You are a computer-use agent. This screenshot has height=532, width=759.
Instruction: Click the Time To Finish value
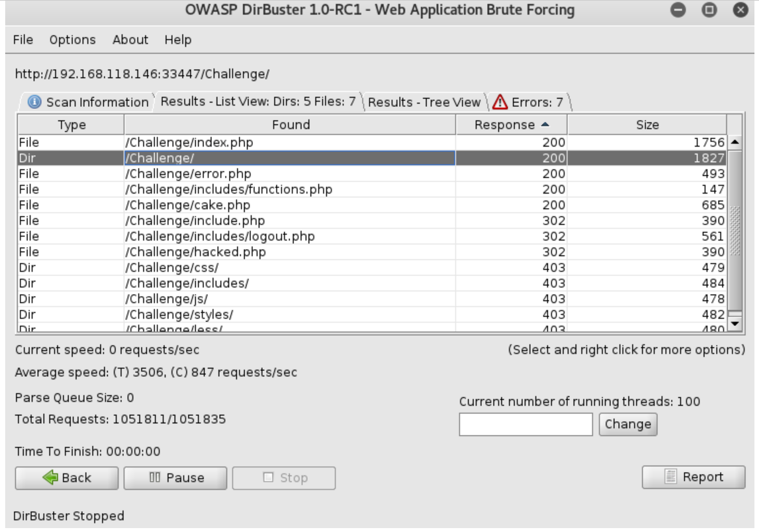(x=133, y=452)
